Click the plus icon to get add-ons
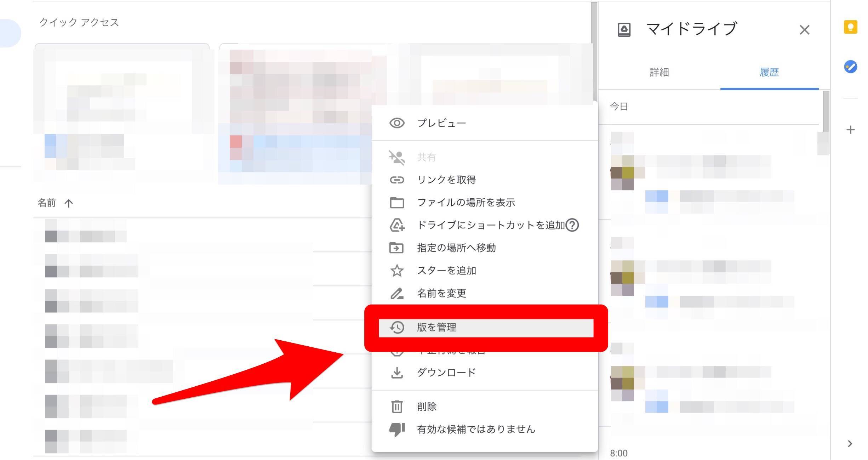868x460 pixels. click(x=850, y=130)
